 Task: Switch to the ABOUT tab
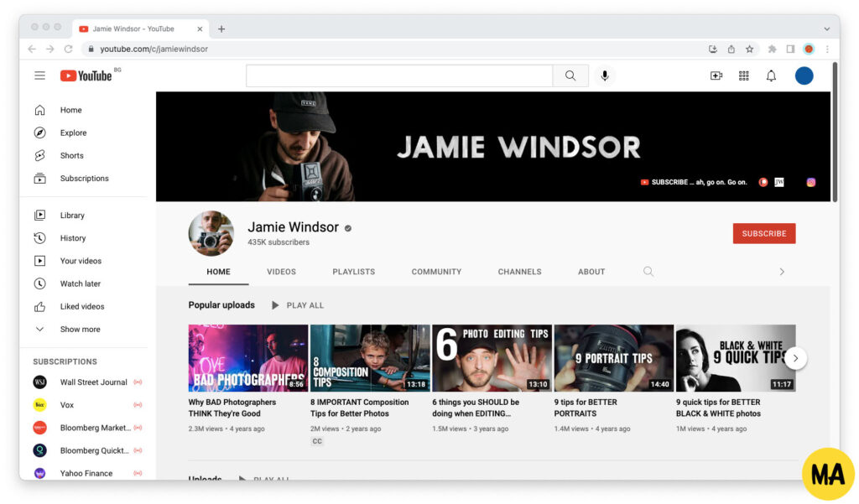pyautogui.click(x=591, y=272)
